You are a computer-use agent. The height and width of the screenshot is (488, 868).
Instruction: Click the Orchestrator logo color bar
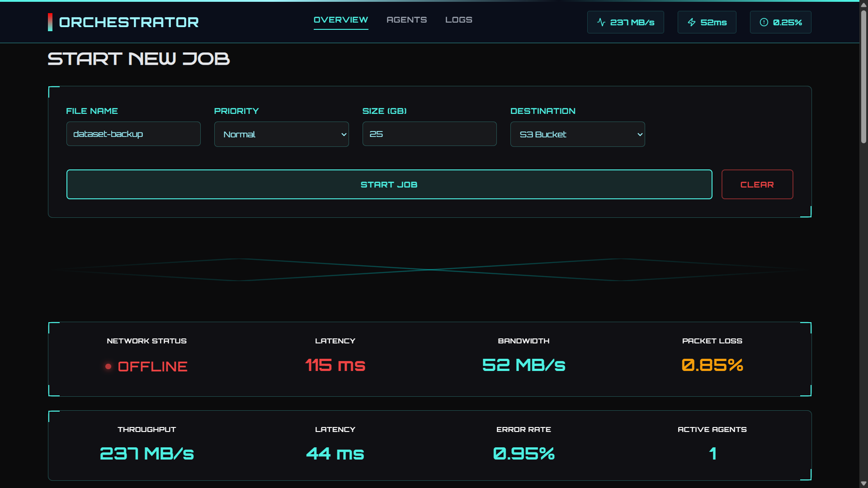(x=50, y=22)
